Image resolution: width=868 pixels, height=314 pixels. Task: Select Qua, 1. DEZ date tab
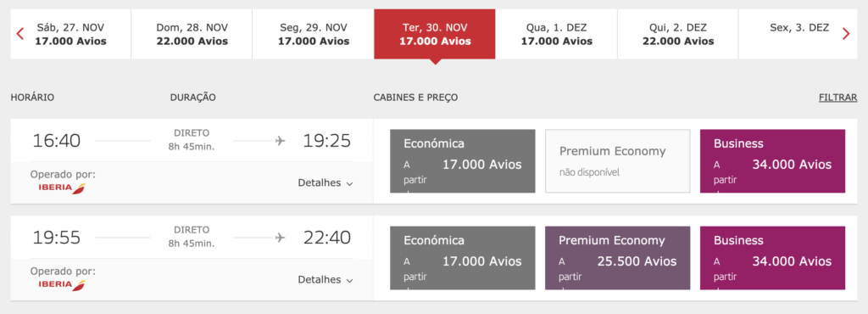556,34
